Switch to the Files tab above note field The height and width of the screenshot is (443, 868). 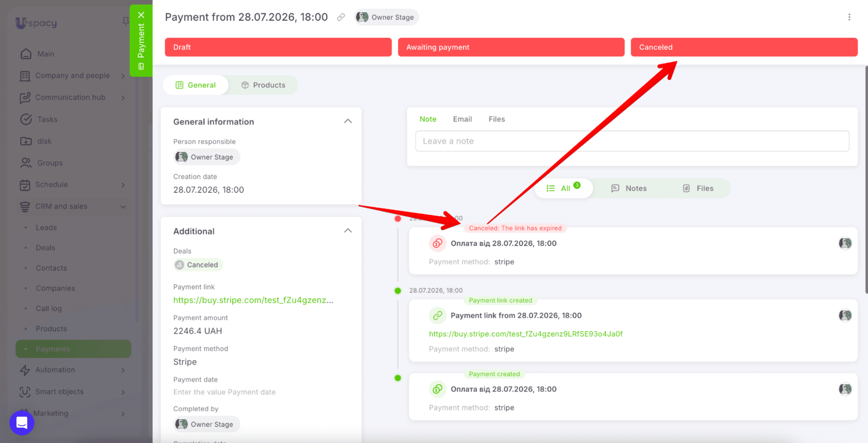[497, 119]
